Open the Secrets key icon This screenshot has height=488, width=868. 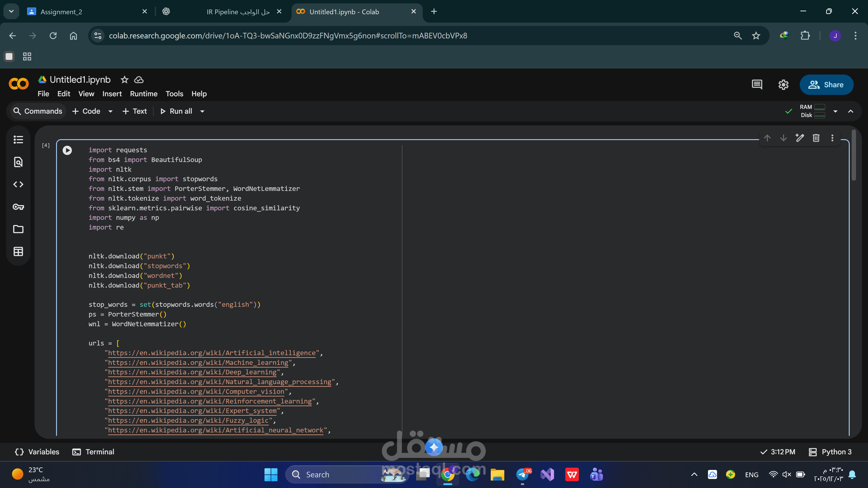point(18,207)
